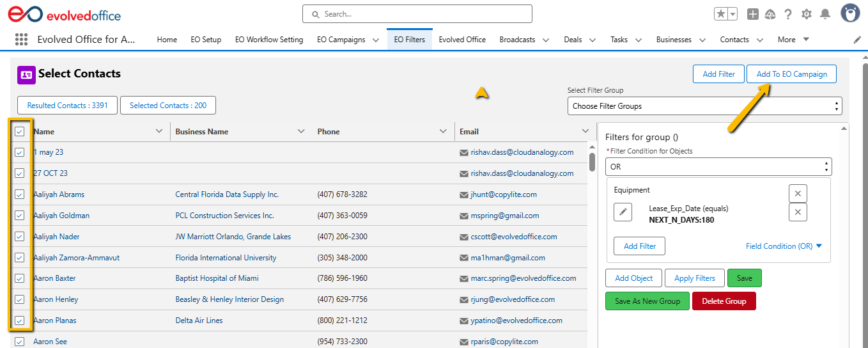Image resolution: width=868 pixels, height=348 pixels.
Task: Open the Setup gear icon
Action: click(x=807, y=14)
